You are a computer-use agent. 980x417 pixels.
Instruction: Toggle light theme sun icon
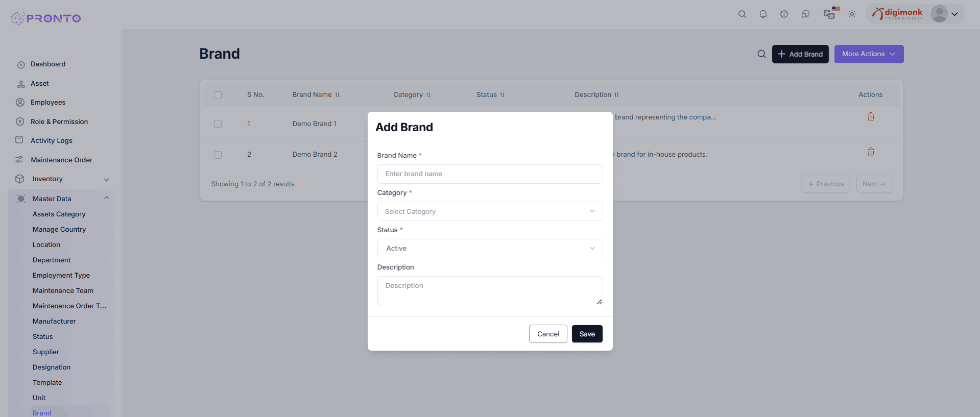point(852,14)
